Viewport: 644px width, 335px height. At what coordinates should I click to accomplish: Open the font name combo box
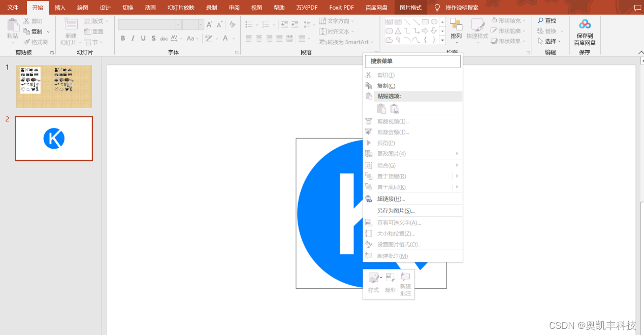(x=150, y=24)
